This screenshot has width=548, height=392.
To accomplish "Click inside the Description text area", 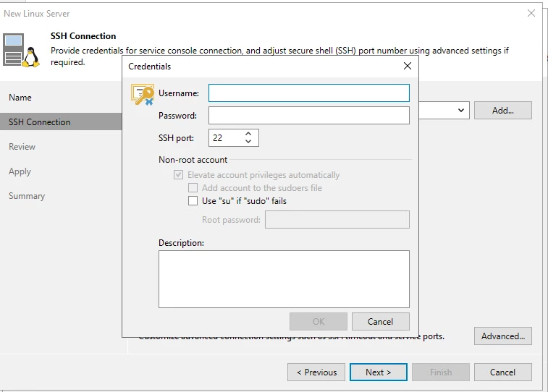I will pyautogui.click(x=284, y=279).
